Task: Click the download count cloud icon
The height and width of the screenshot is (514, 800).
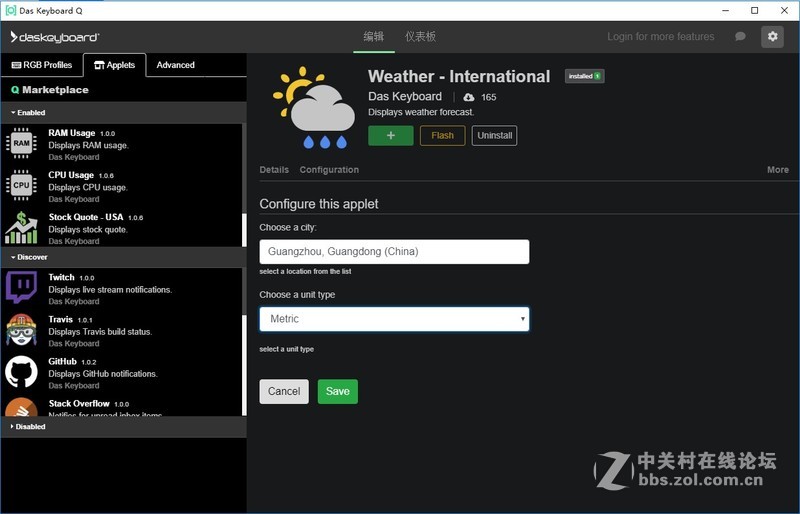Action: 468,97
